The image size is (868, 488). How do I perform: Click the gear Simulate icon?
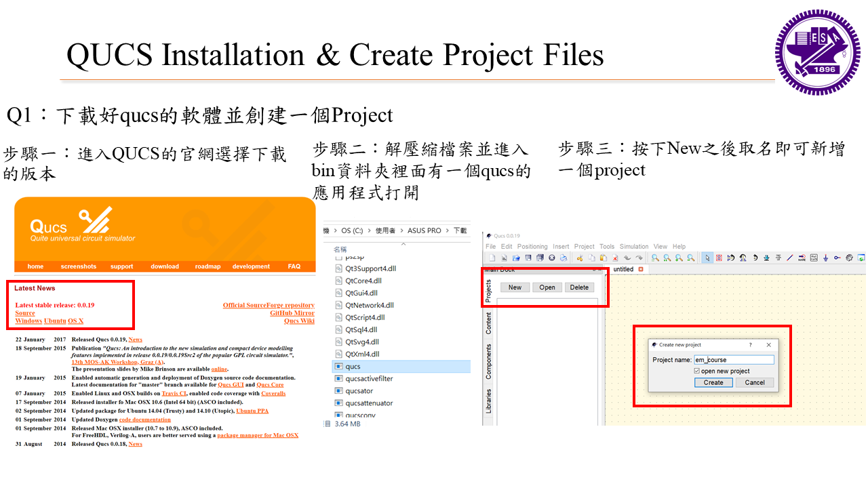[x=849, y=258]
